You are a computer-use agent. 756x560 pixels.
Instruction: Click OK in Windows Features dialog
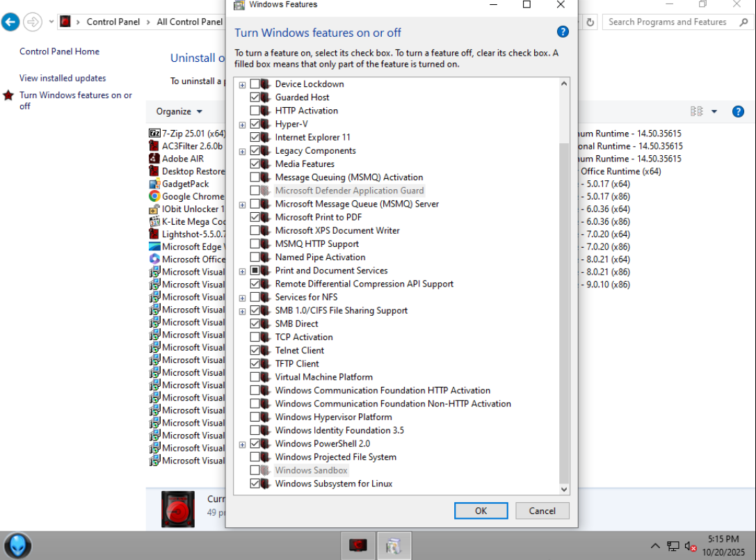pos(481,511)
